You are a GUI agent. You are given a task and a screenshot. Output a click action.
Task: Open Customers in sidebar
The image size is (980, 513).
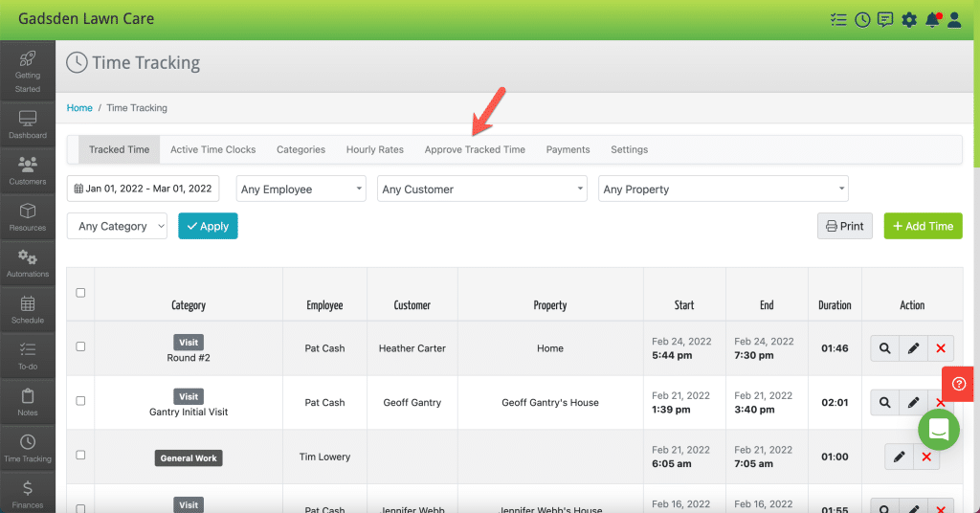click(28, 170)
